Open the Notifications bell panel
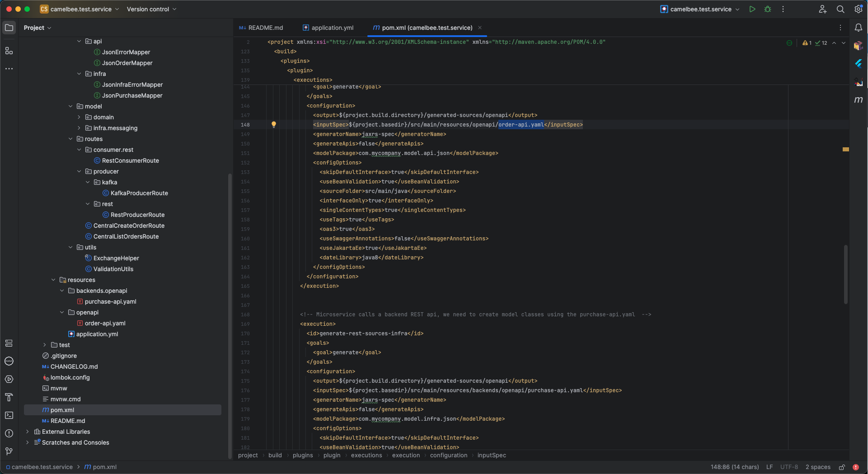Image resolution: width=868 pixels, height=474 pixels. tap(859, 28)
